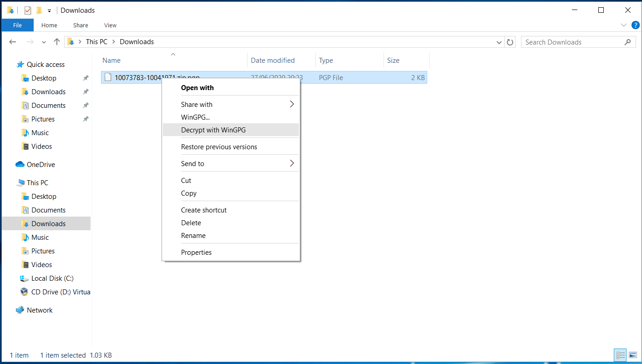Sort files by Date modified column
The height and width of the screenshot is (364, 642).
coord(273,61)
